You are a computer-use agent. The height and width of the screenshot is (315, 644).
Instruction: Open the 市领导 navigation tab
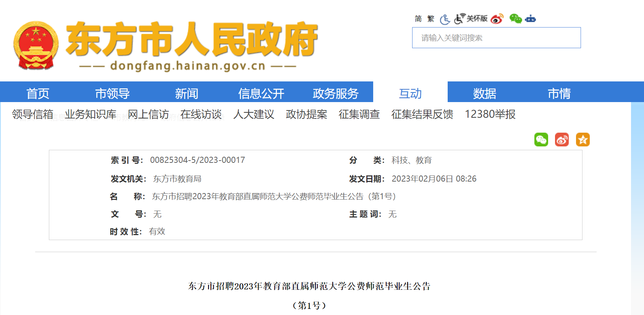(x=112, y=93)
